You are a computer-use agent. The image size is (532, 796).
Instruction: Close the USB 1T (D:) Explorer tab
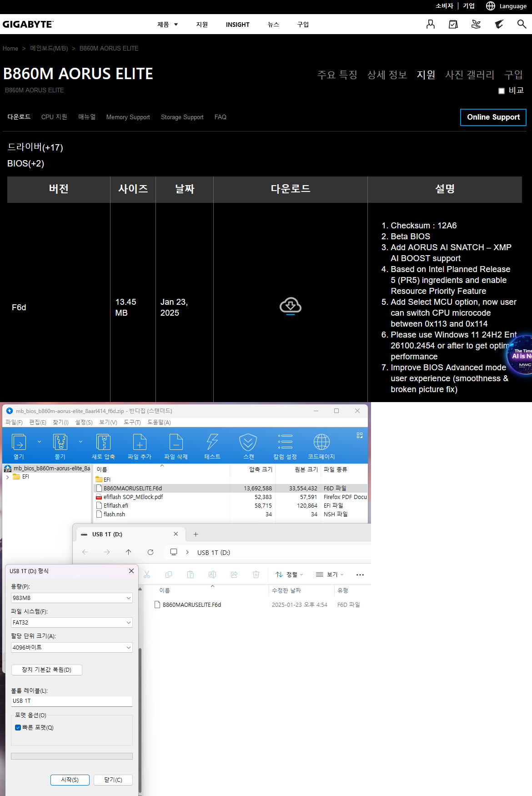pyautogui.click(x=176, y=534)
